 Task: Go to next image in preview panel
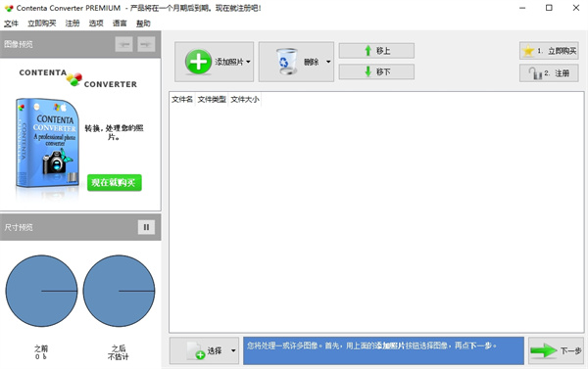(146, 45)
